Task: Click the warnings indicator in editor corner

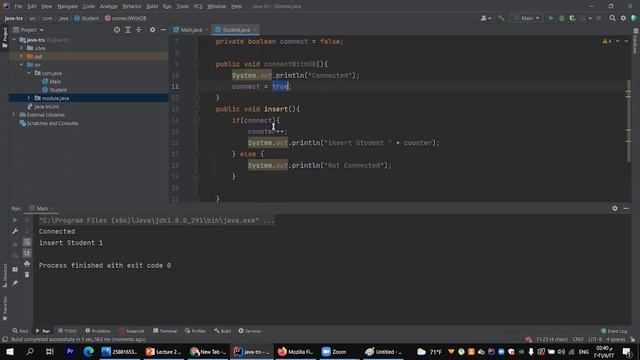Action: [x=607, y=41]
